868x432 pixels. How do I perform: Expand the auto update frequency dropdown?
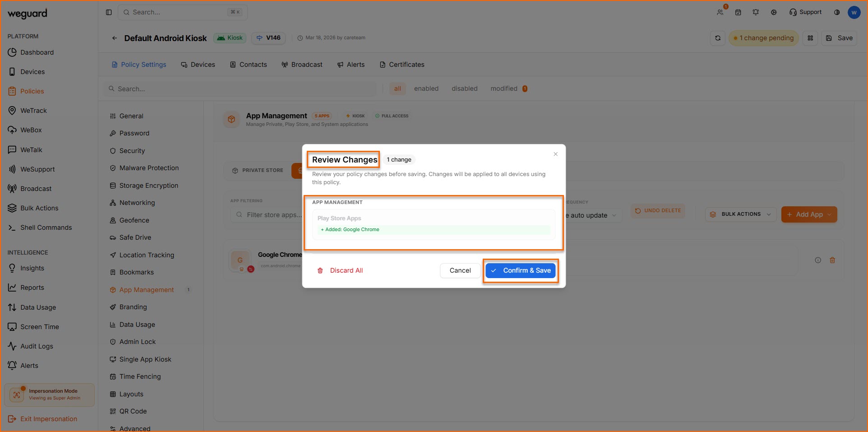(x=593, y=215)
